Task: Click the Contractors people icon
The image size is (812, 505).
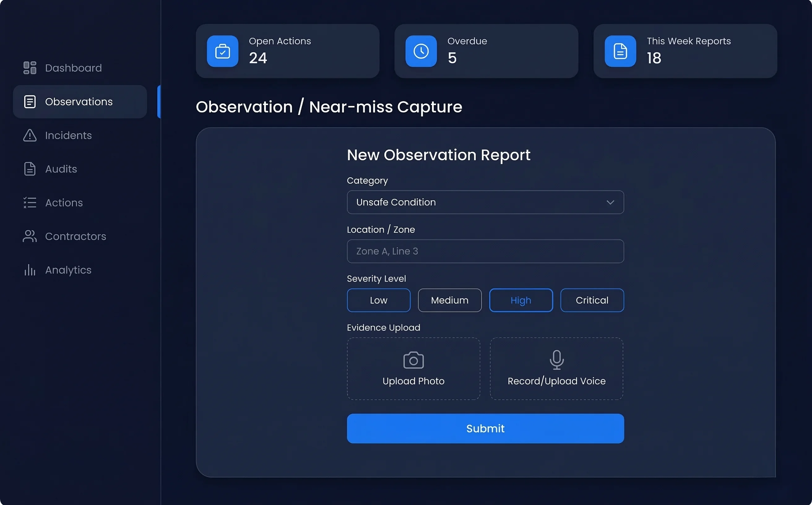Action: [30, 236]
